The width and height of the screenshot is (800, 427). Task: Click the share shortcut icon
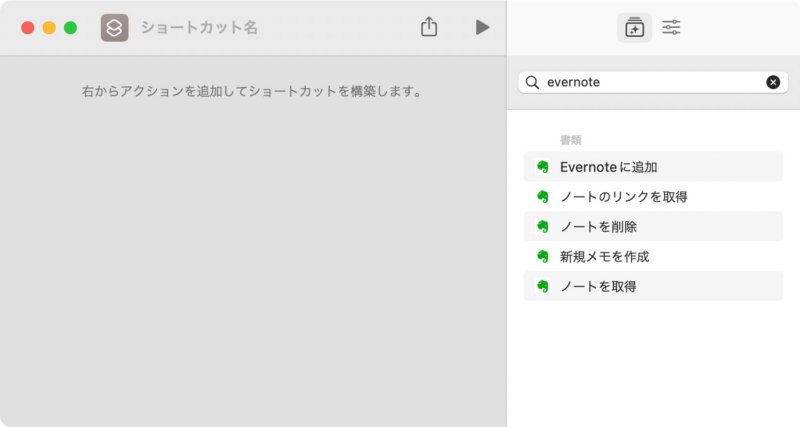pyautogui.click(x=429, y=27)
